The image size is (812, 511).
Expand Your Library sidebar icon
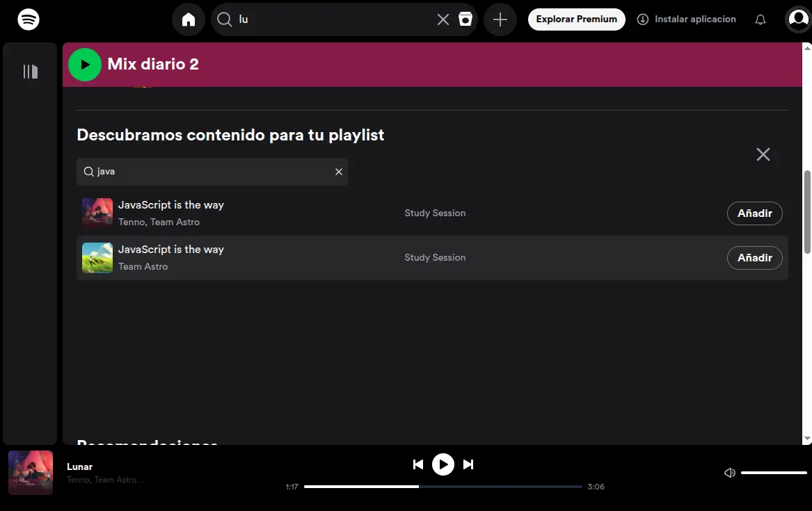click(x=30, y=72)
